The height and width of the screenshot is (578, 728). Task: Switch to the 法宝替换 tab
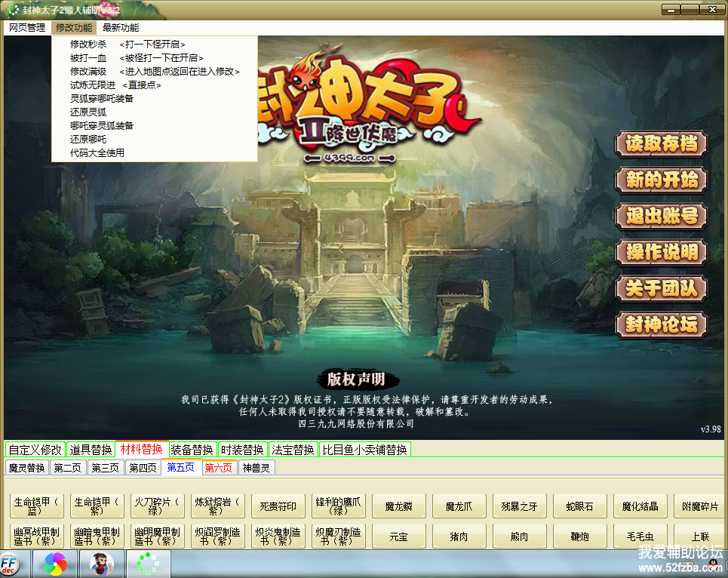coord(293,450)
